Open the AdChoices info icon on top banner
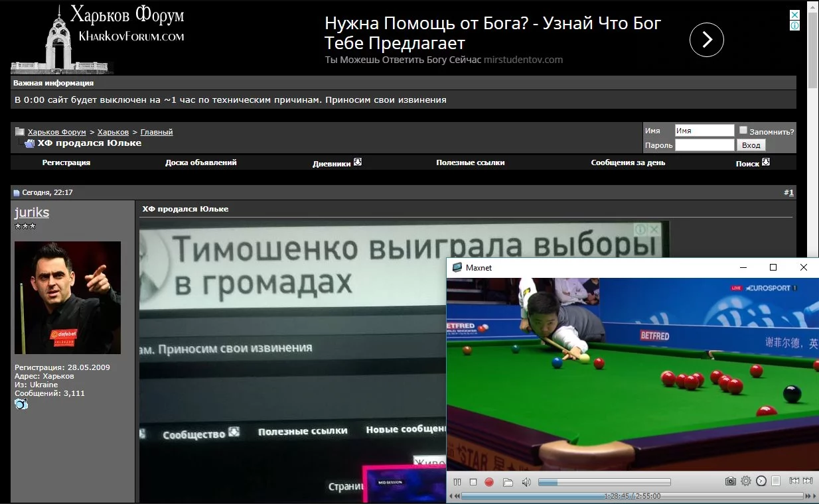This screenshot has height=504, width=819. point(794,25)
